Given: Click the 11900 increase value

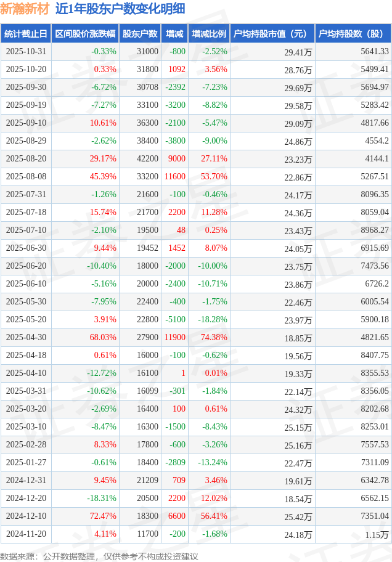Looking at the screenshot, I should point(175,338).
